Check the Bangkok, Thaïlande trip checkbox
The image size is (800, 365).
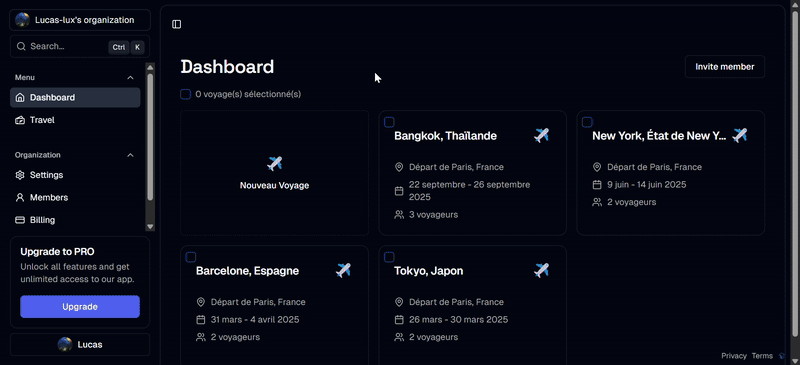coord(389,122)
